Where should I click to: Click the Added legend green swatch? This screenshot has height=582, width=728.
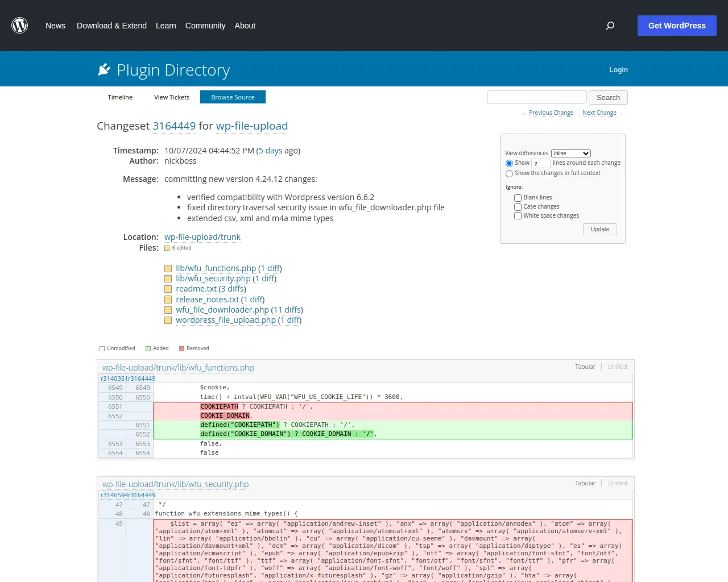click(x=148, y=348)
